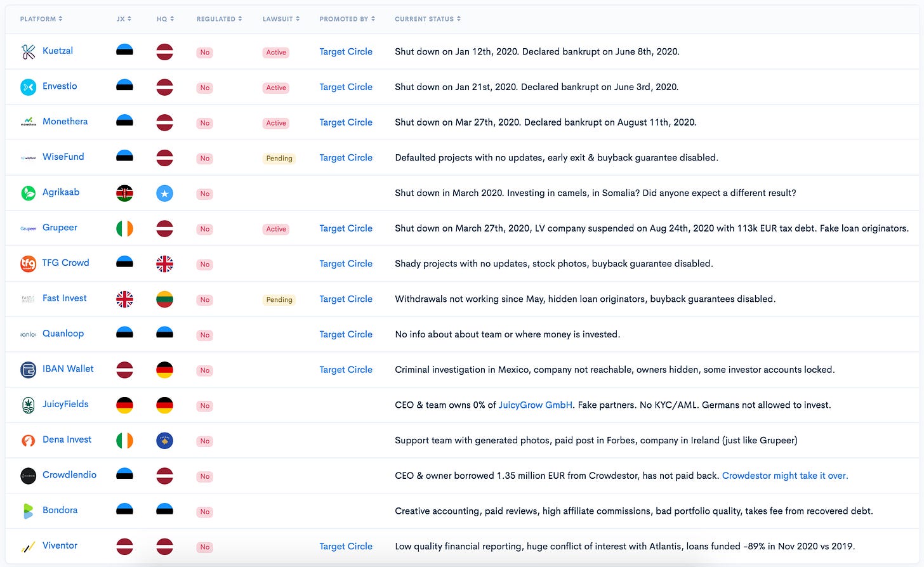Sort table by Regulated column
This screenshot has height=567, width=924.
(x=219, y=19)
